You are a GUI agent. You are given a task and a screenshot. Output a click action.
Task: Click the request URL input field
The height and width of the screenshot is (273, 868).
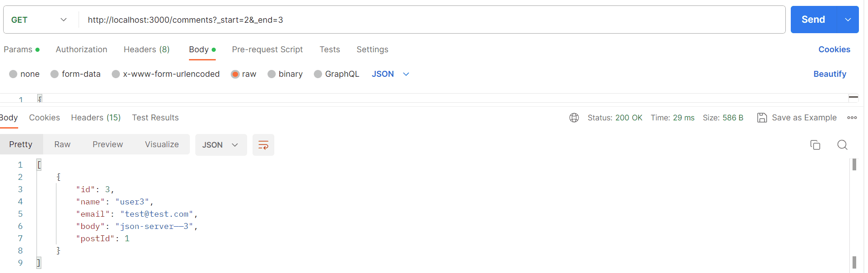coord(432,20)
